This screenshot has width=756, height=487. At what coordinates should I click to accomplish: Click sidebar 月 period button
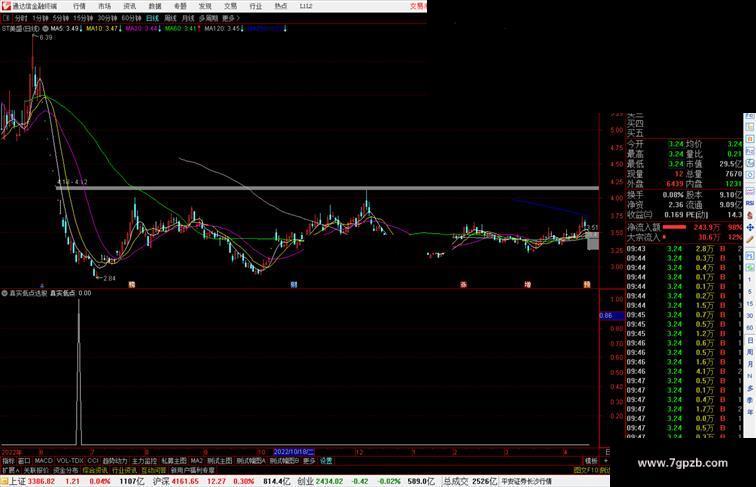[750, 364]
